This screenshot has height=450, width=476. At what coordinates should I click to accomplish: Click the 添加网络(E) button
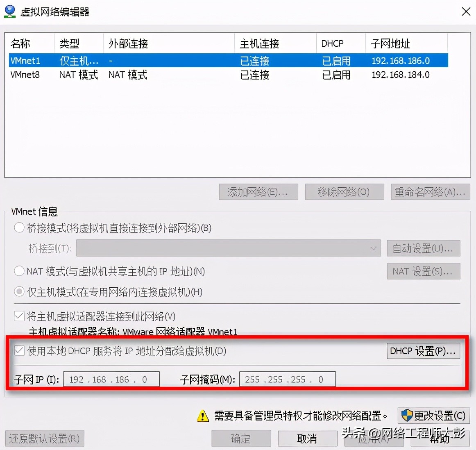coord(258,191)
